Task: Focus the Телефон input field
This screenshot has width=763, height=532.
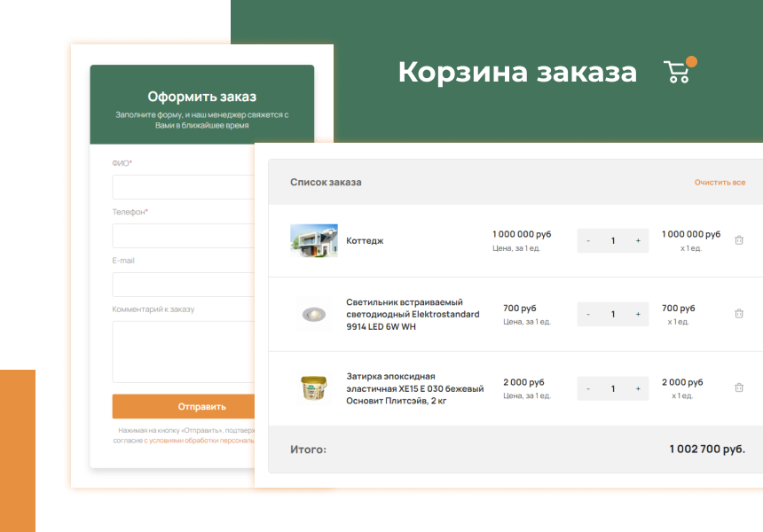Action: [184, 236]
